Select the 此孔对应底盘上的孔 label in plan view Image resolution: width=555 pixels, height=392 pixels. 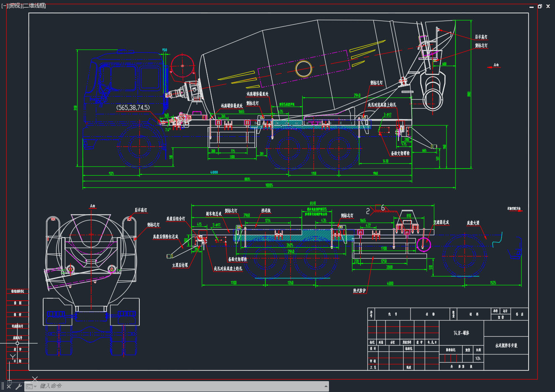tap(228, 269)
